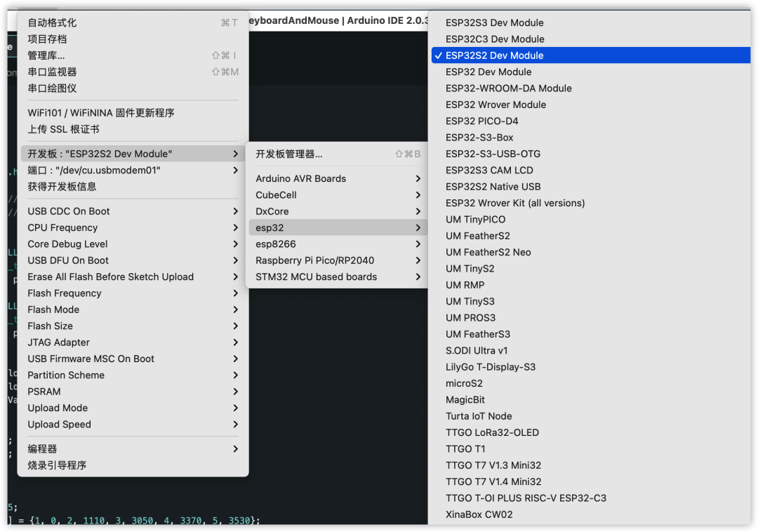The height and width of the screenshot is (532, 758).
Task: Click 自动格式化 auto format entry
Action: click(133, 22)
